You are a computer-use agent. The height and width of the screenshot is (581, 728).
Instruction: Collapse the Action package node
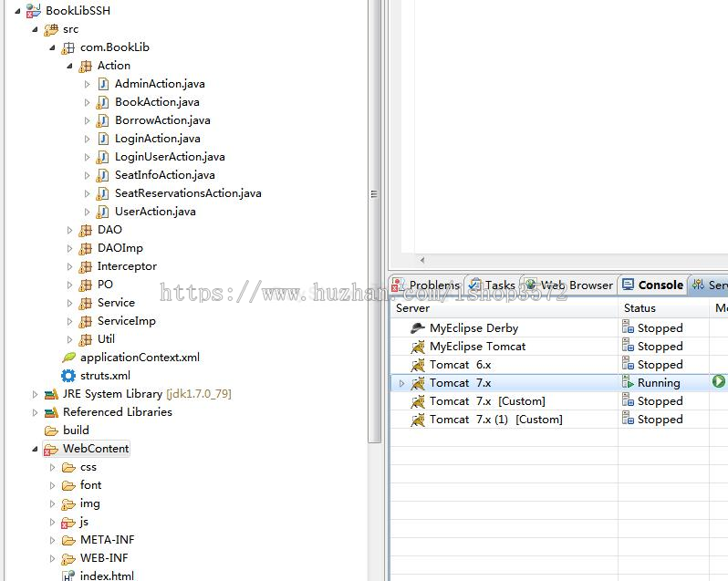[x=69, y=66]
